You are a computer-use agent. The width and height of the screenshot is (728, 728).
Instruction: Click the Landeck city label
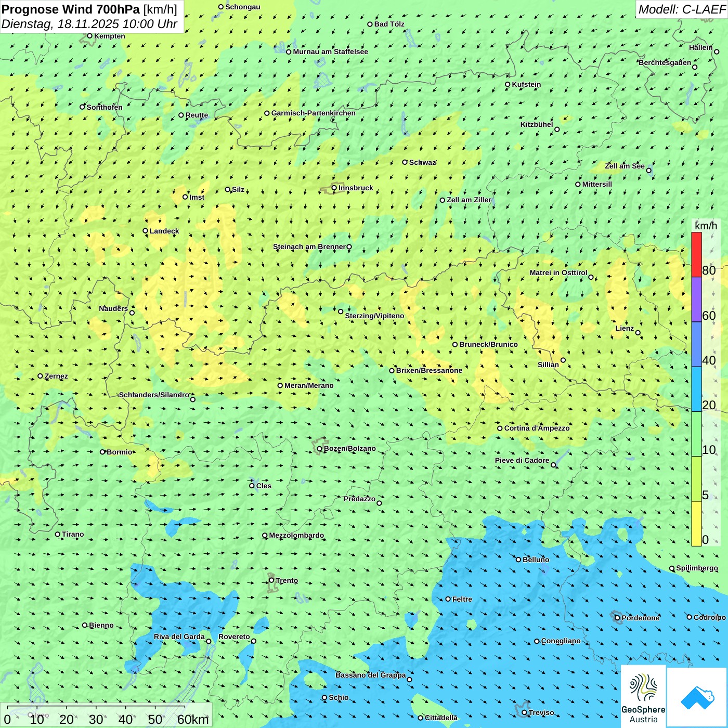point(164,231)
